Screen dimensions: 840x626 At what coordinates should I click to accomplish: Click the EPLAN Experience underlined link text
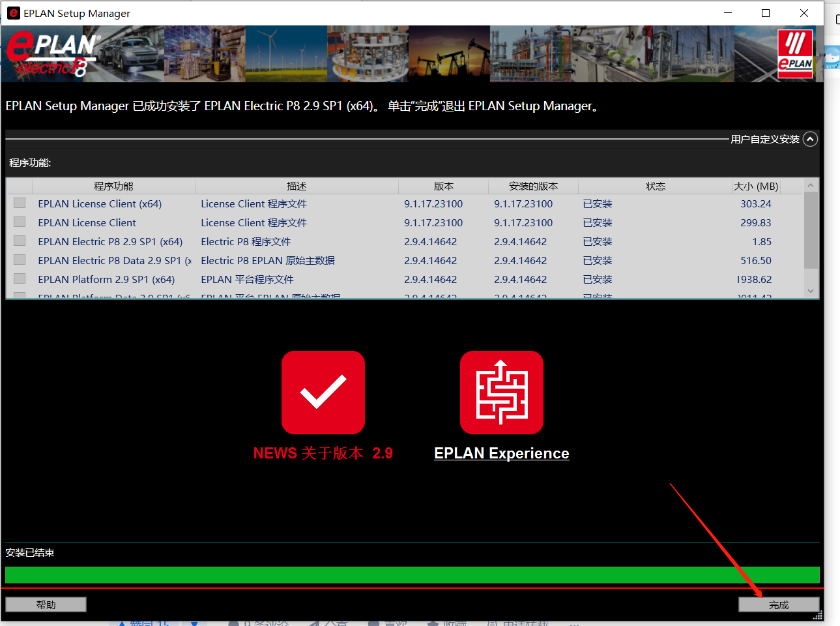coord(501,453)
